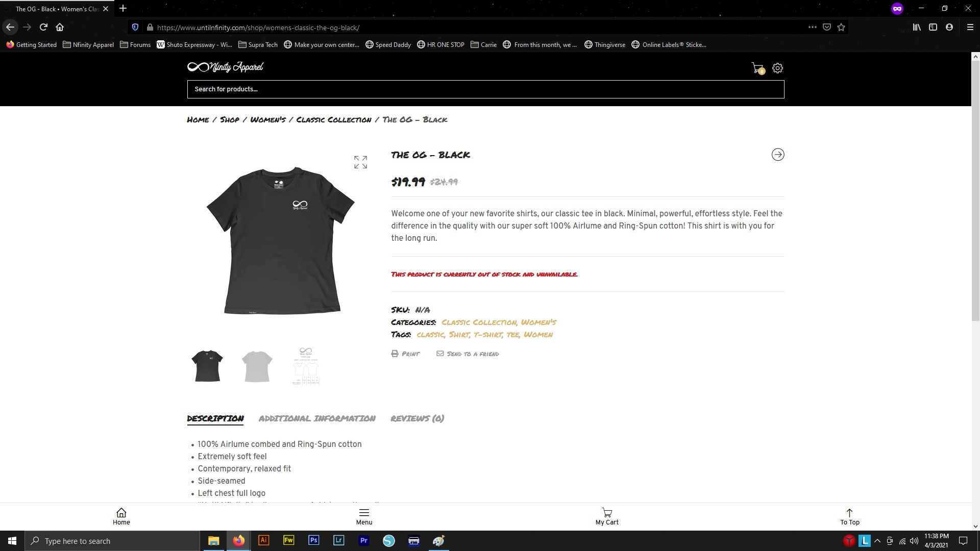This screenshot has height=551, width=980.
Task: Open Reviews (0) tab
Action: click(x=417, y=418)
